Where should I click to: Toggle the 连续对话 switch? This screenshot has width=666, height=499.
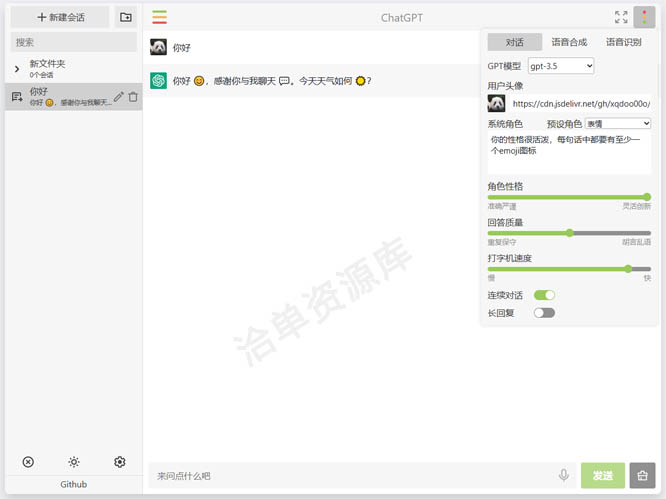point(545,295)
